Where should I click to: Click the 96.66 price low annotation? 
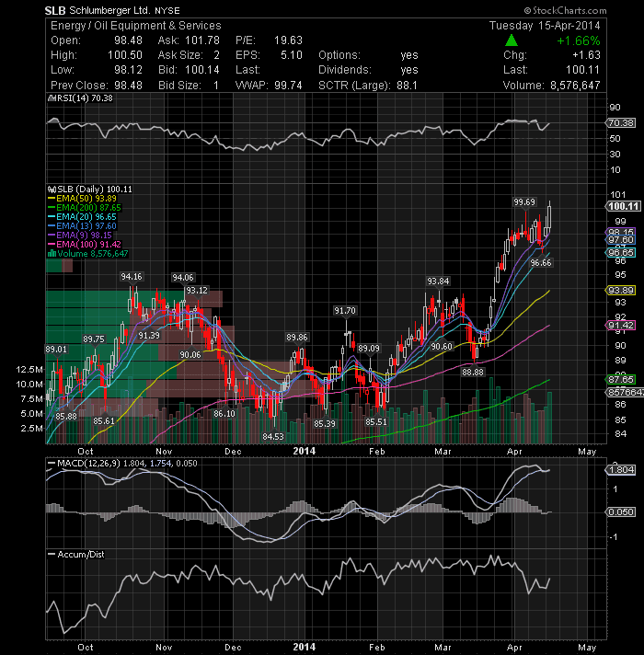coord(541,263)
